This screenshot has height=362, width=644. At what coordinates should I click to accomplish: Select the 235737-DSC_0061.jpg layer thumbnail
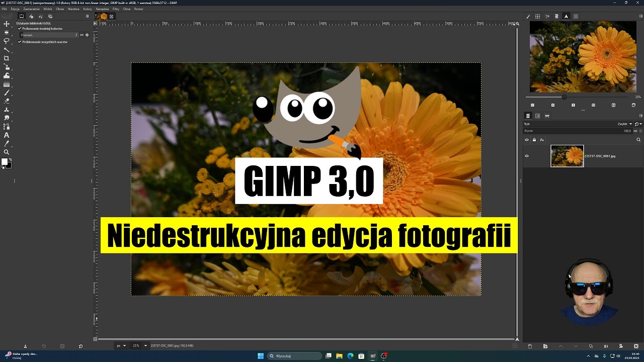click(567, 156)
